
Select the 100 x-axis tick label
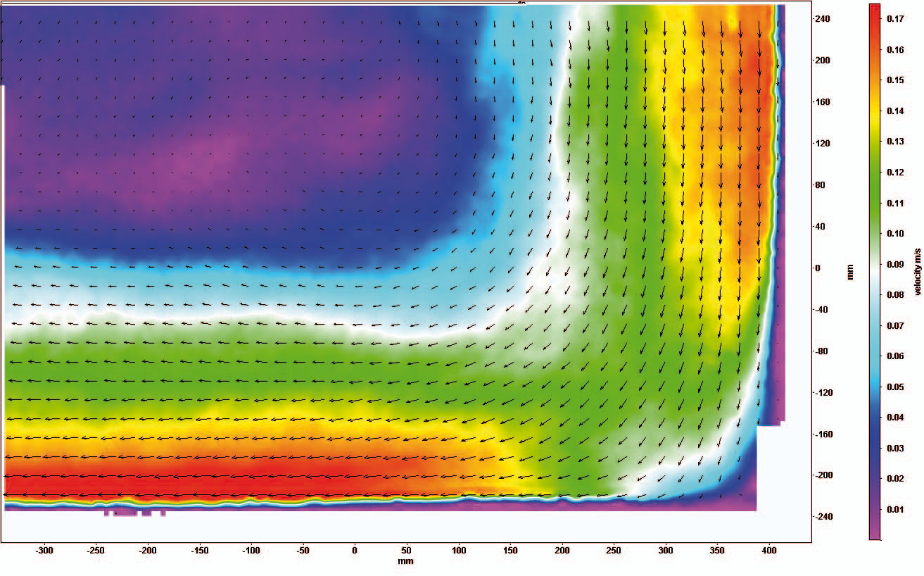458,551
